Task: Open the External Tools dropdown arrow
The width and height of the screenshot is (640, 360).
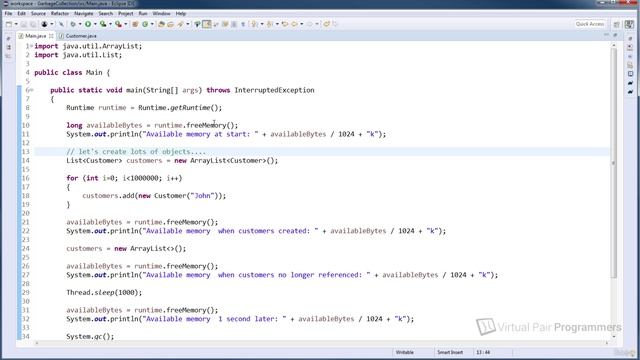Action: coord(125,24)
